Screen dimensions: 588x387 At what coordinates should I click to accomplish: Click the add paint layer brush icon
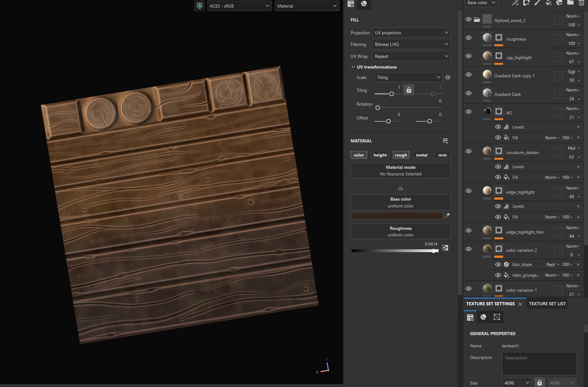pyautogui.click(x=537, y=3)
